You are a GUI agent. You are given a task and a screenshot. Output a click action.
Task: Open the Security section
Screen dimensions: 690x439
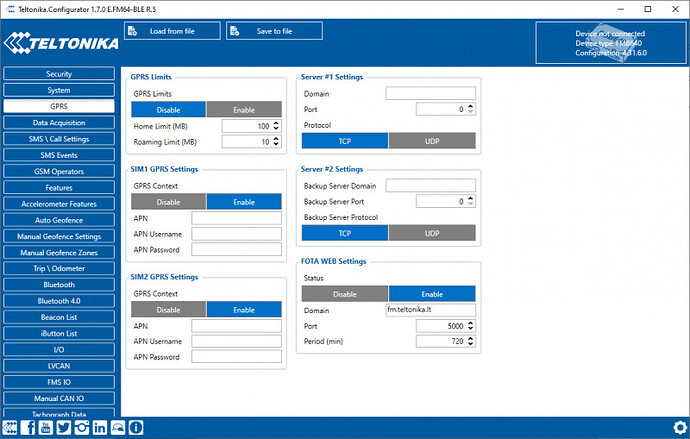[x=59, y=74]
